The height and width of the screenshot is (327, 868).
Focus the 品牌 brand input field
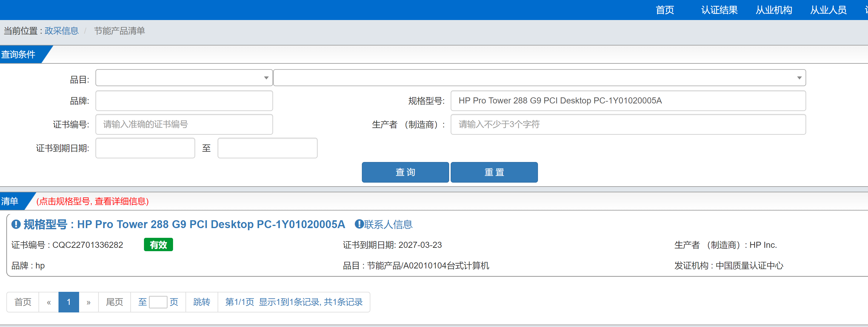coord(184,101)
